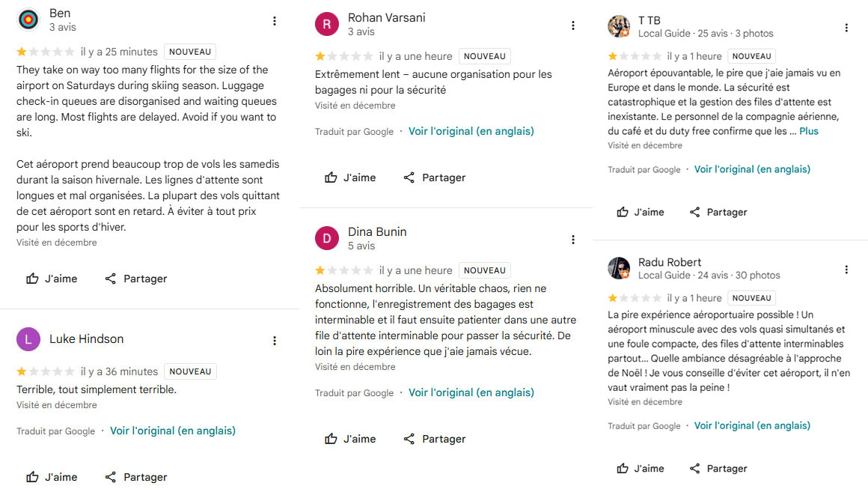Open Radu Robert's profile photo

pos(619,268)
